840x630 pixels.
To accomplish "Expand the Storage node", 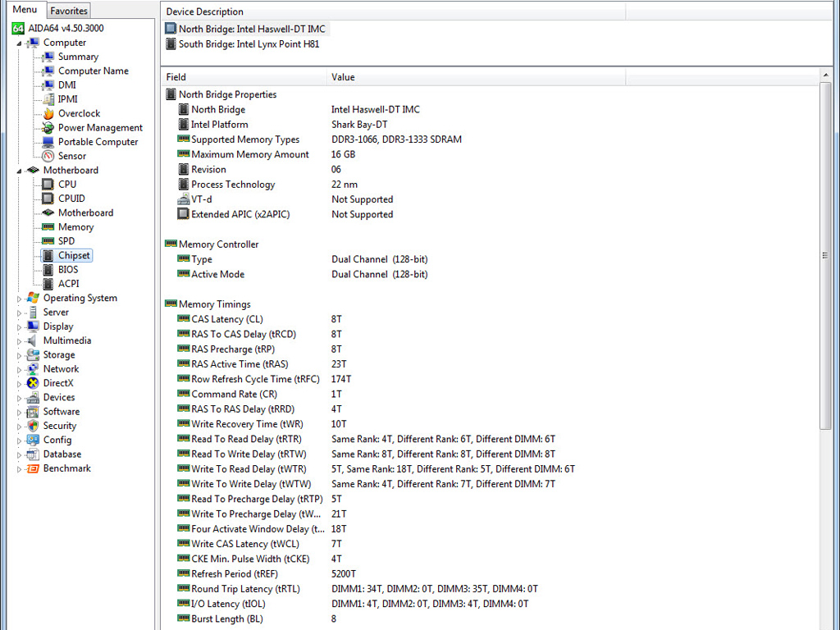I will (x=20, y=356).
